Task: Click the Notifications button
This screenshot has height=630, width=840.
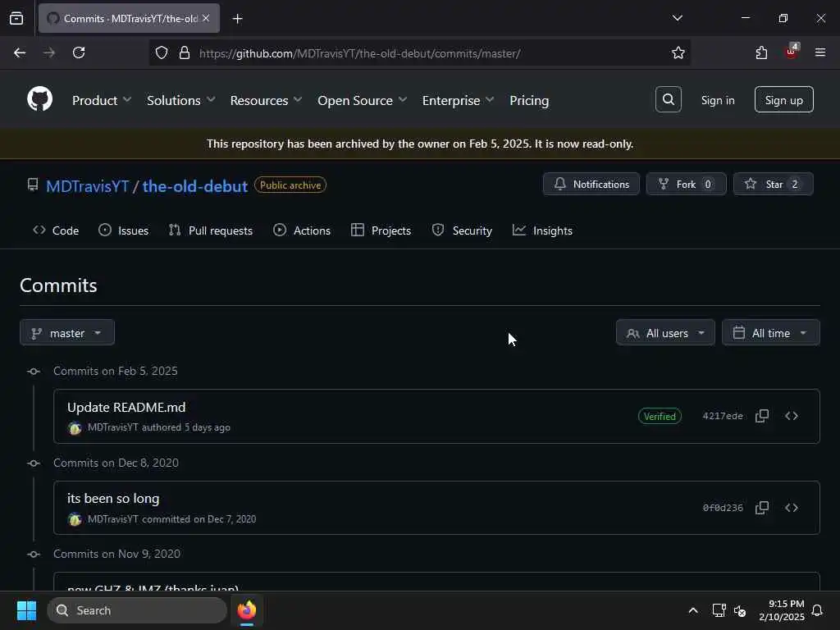Action: coord(591,184)
